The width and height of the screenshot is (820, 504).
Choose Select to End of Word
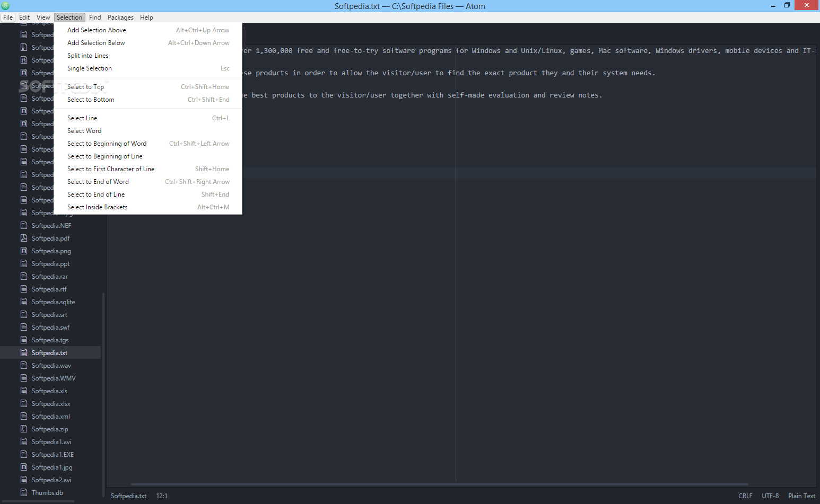(149, 182)
